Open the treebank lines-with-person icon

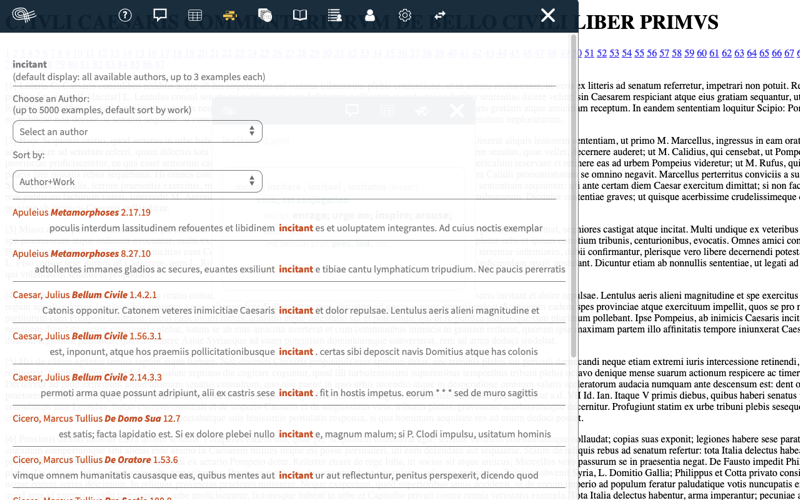(335, 15)
